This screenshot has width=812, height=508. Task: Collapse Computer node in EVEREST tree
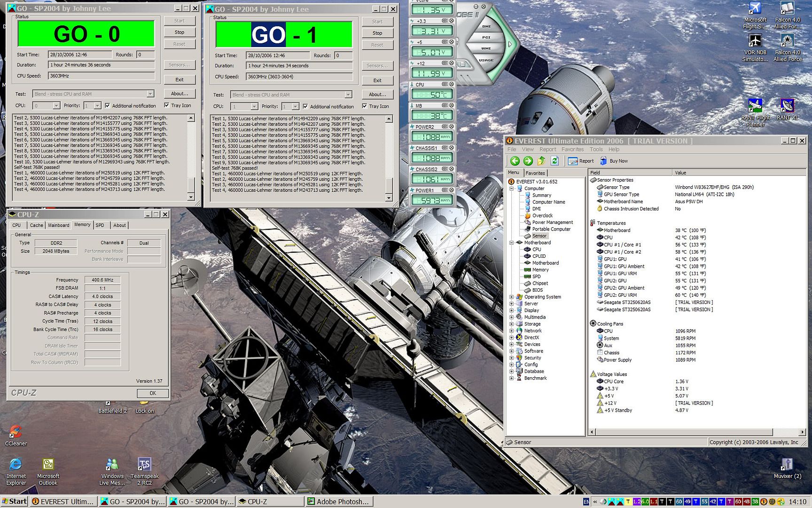click(512, 189)
